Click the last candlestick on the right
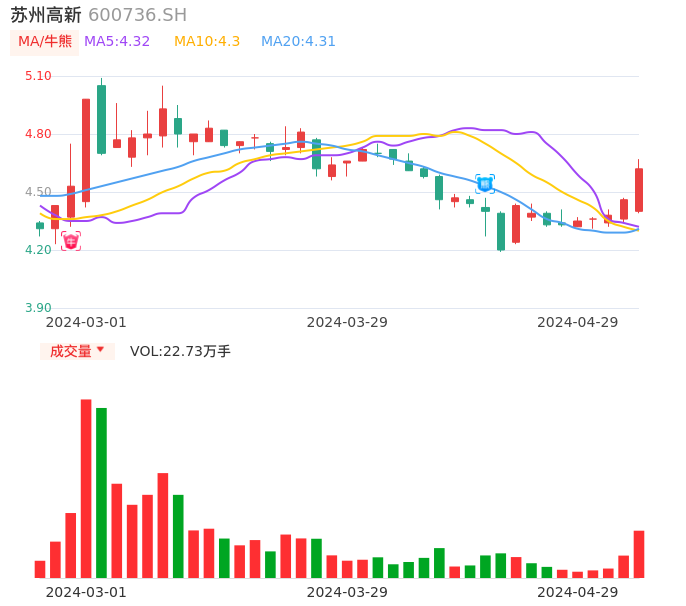686x606 pixels. (639, 189)
